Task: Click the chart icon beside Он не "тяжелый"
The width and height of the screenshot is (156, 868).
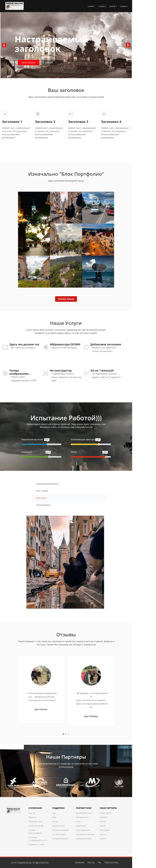Action: tap(86, 373)
